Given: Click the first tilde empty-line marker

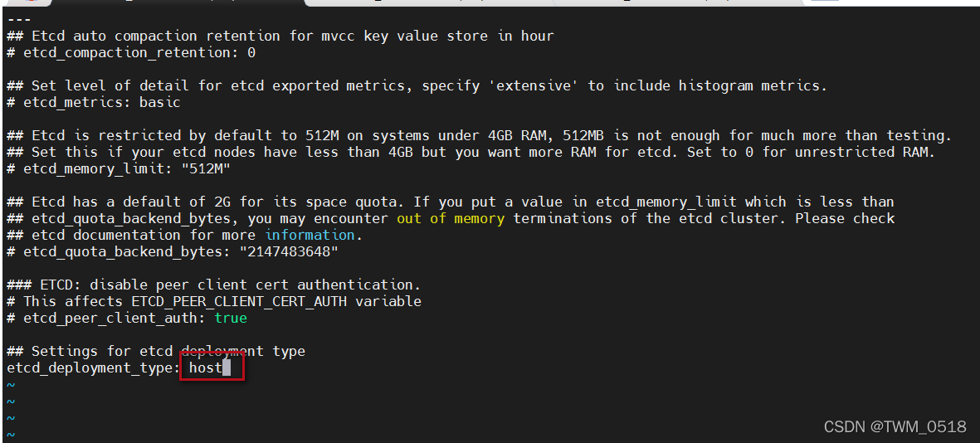Looking at the screenshot, I should coord(11,385).
